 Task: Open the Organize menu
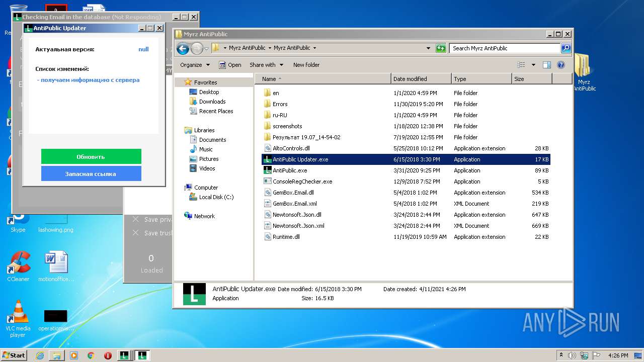pos(195,65)
